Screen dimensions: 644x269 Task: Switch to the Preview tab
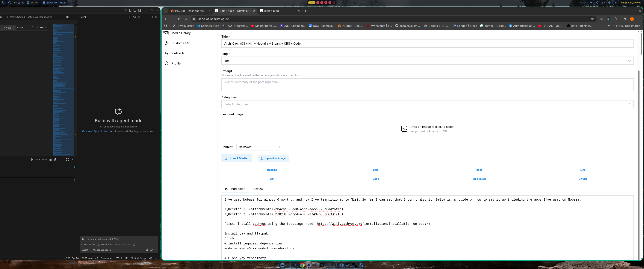point(258,189)
